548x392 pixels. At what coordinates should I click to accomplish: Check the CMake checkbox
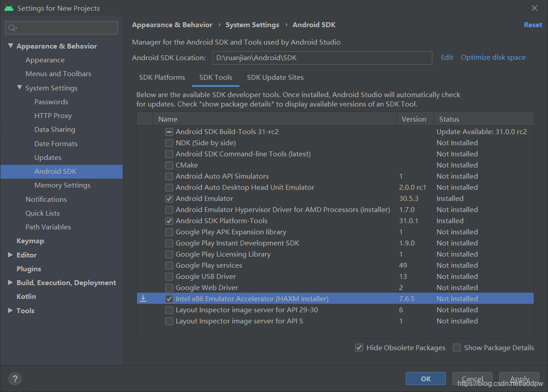pyautogui.click(x=169, y=165)
